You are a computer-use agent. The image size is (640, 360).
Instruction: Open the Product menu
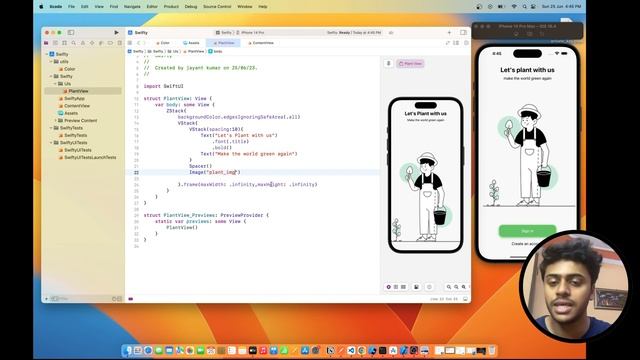[171, 7]
